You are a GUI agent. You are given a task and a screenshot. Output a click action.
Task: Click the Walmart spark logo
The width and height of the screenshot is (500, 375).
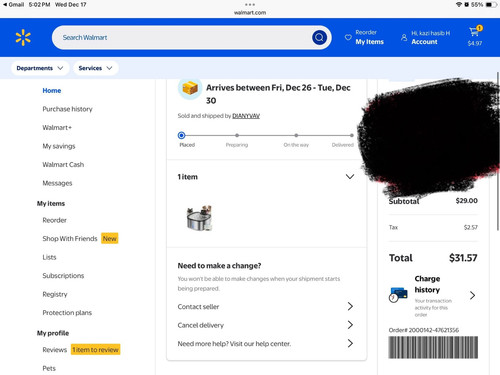point(23,38)
